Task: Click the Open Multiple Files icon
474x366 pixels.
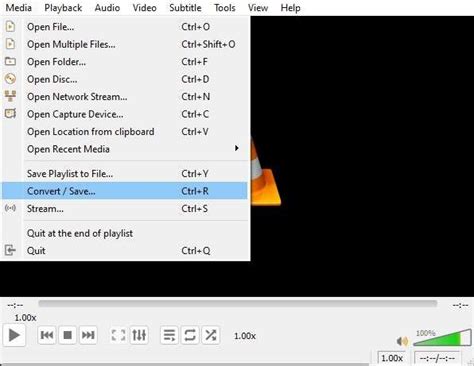Action: pos(10,44)
